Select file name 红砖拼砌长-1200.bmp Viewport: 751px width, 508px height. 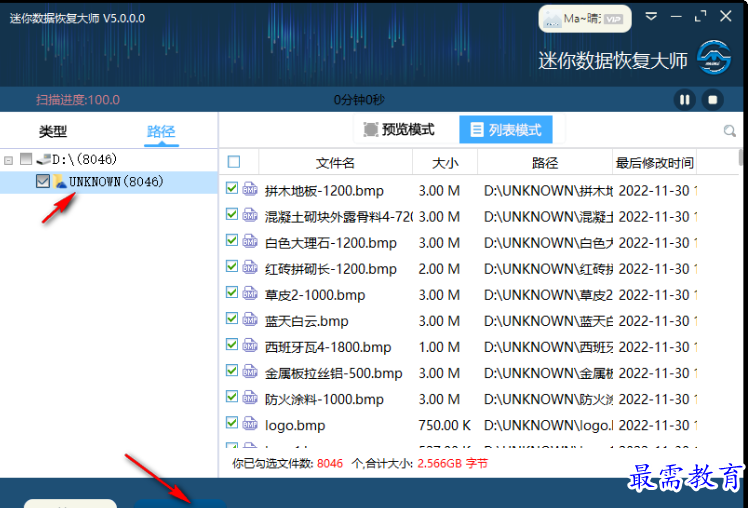330,269
